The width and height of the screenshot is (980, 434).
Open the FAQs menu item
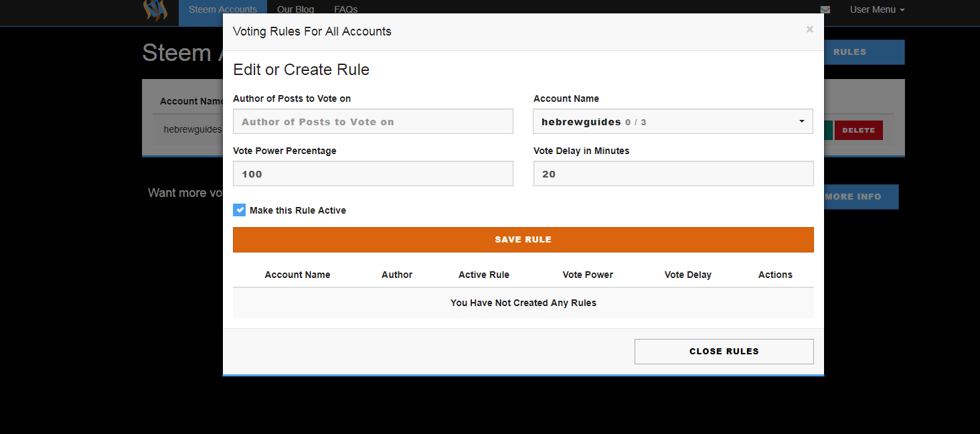(346, 9)
